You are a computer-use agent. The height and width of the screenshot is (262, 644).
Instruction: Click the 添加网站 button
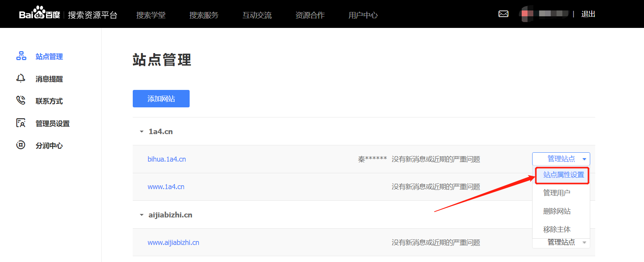[x=161, y=99]
